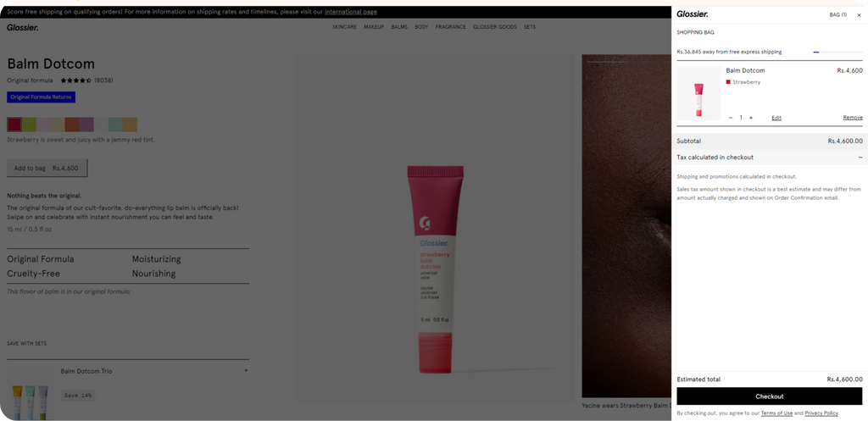The height and width of the screenshot is (421, 868).
Task: Click the '15 ml / 0.5 fl oz' text
Action: pos(30,229)
